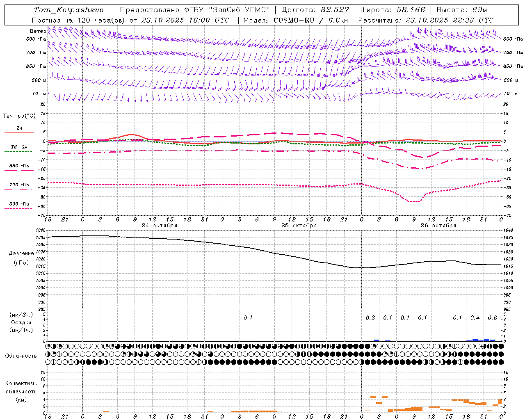Click the '0.6' precipitation value
525x420 pixels.
click(x=492, y=317)
